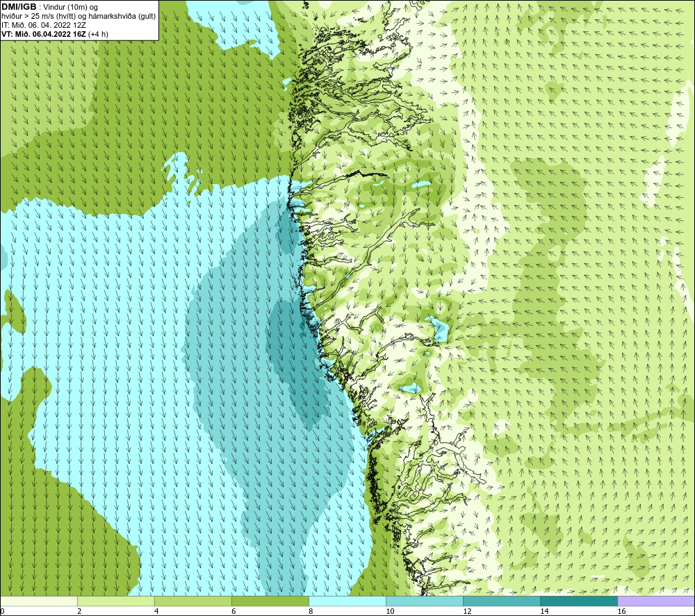The image size is (695, 616).
Task: Click the dark teal 14–16 m/s legend swatch
Action: click(x=579, y=601)
